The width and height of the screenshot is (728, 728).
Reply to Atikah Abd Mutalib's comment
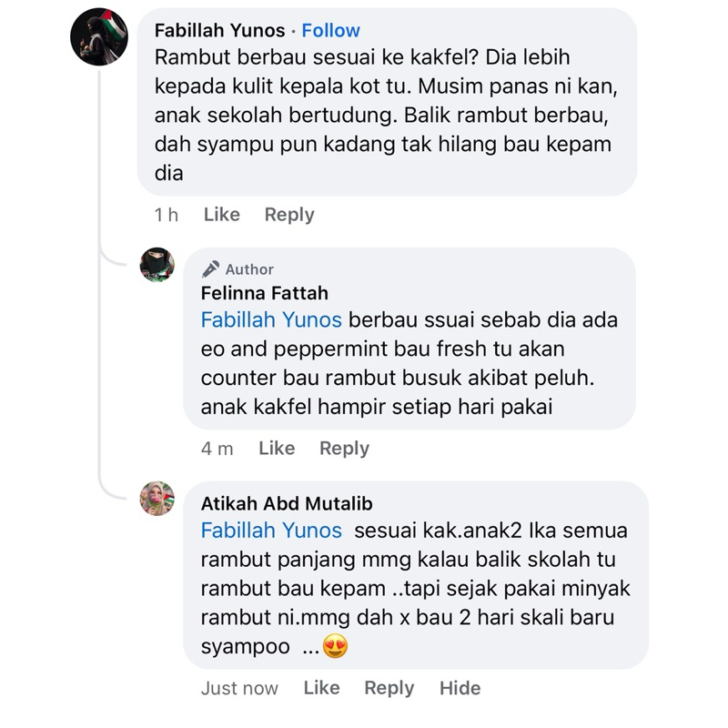(389, 688)
